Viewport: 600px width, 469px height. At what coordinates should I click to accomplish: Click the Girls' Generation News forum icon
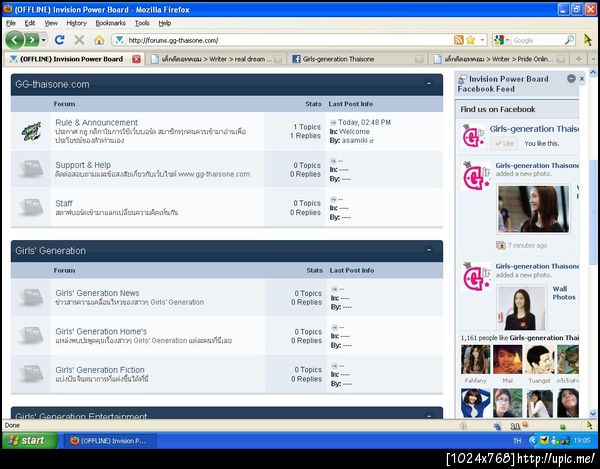point(31,297)
